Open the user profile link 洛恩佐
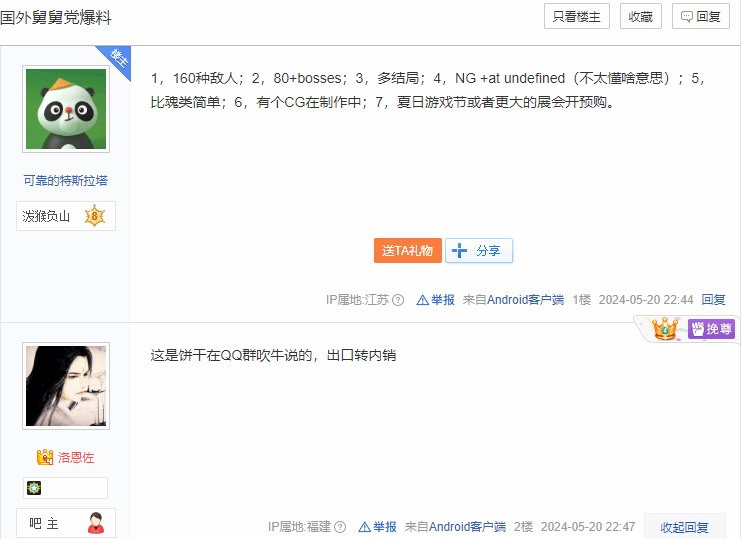The image size is (741, 539). click(x=76, y=457)
